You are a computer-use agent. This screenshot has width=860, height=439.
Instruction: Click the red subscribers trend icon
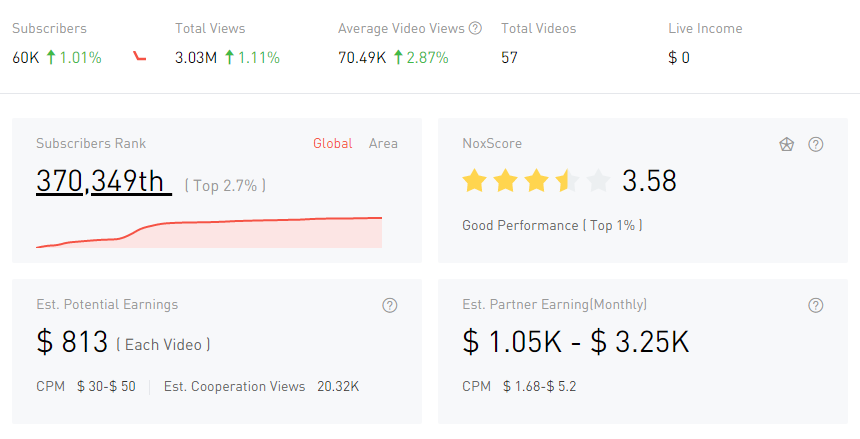[140, 57]
